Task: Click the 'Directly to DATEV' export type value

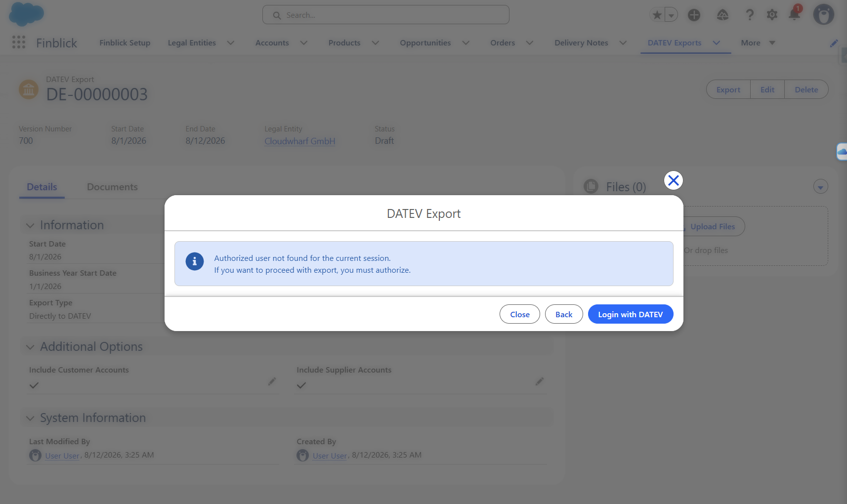Action: pos(60,316)
